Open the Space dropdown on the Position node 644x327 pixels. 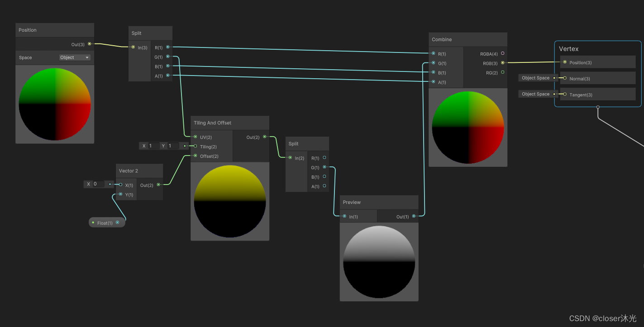tap(75, 57)
